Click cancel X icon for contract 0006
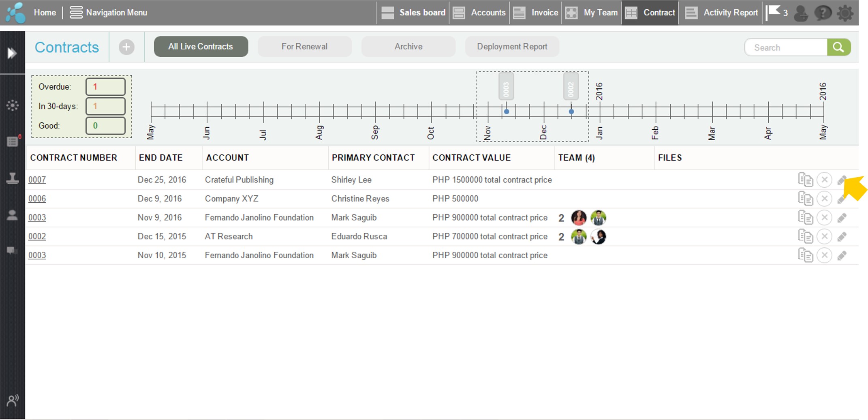Screen dimensions: 868x420 (824, 199)
